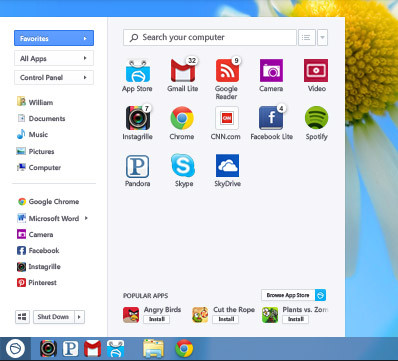The height and width of the screenshot is (361, 398).
Task: Expand the arrow next to Shut Down
Action: 79,317
